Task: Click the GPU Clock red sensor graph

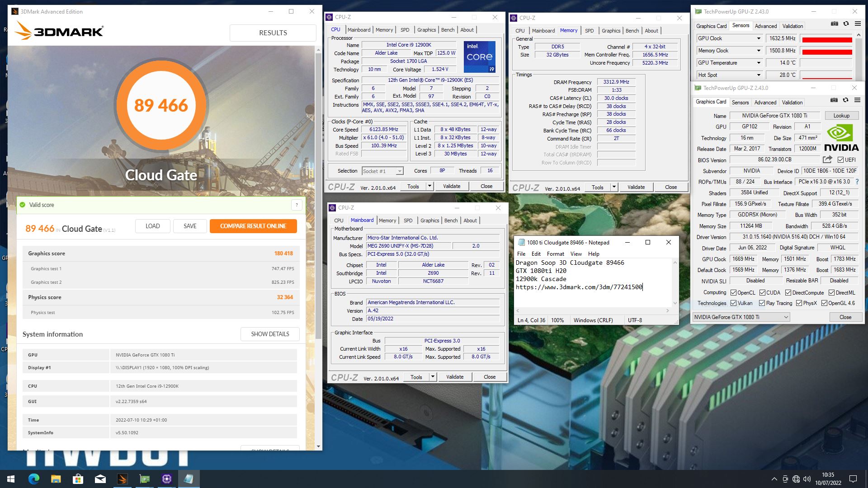Action: [x=827, y=39]
